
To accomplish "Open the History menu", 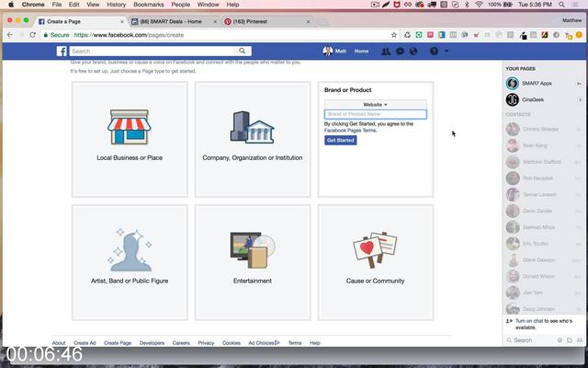I will [x=117, y=5].
